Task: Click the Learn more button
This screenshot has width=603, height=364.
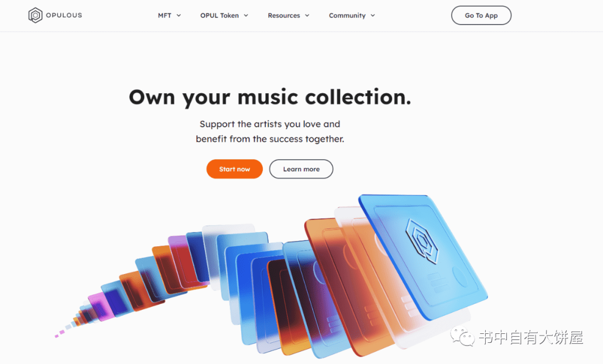Action: click(x=301, y=169)
